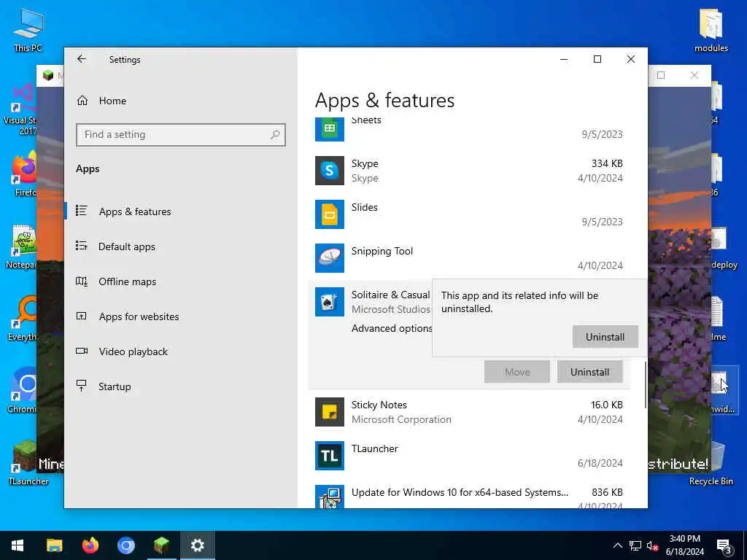
Task: Go back using the Settings back arrow
Action: tap(82, 59)
